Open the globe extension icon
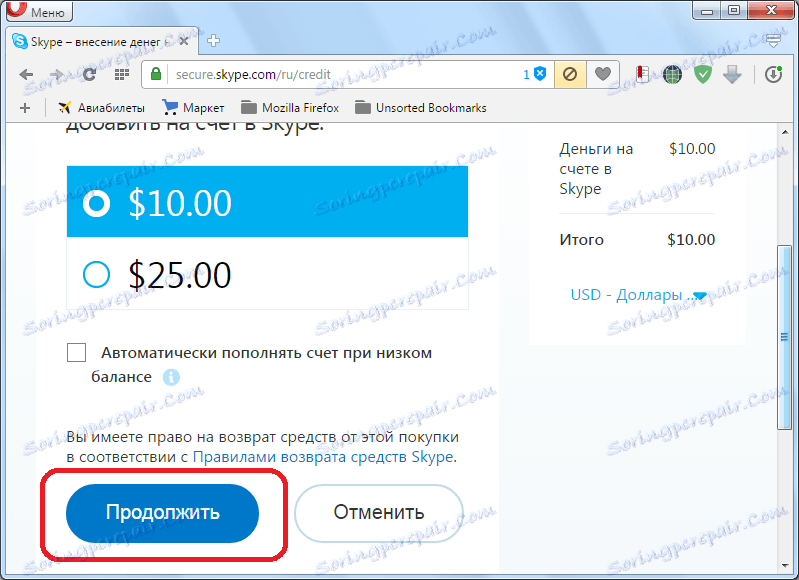Image resolution: width=799 pixels, height=580 pixels. [x=672, y=75]
